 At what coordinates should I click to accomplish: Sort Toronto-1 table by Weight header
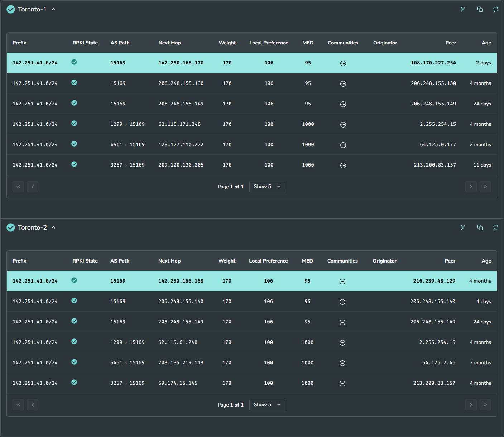[x=227, y=43]
